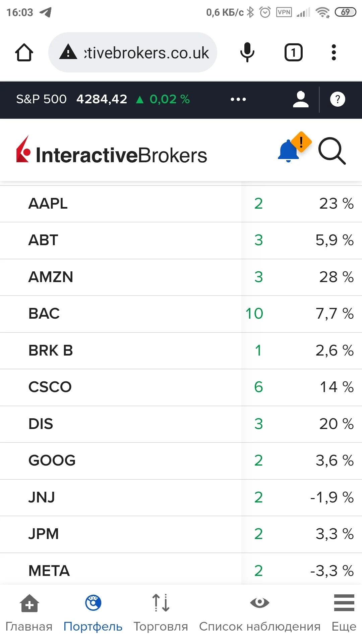The width and height of the screenshot is (362, 644).
Task: Open the help question mark icon
Action: 338,99
